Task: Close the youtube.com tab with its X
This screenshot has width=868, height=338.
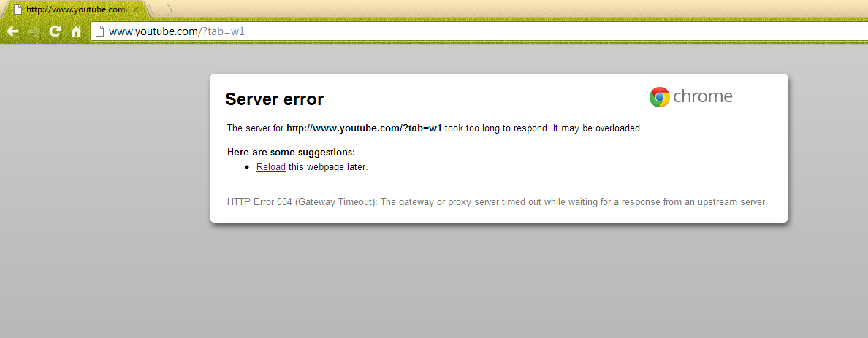Action: [136, 9]
